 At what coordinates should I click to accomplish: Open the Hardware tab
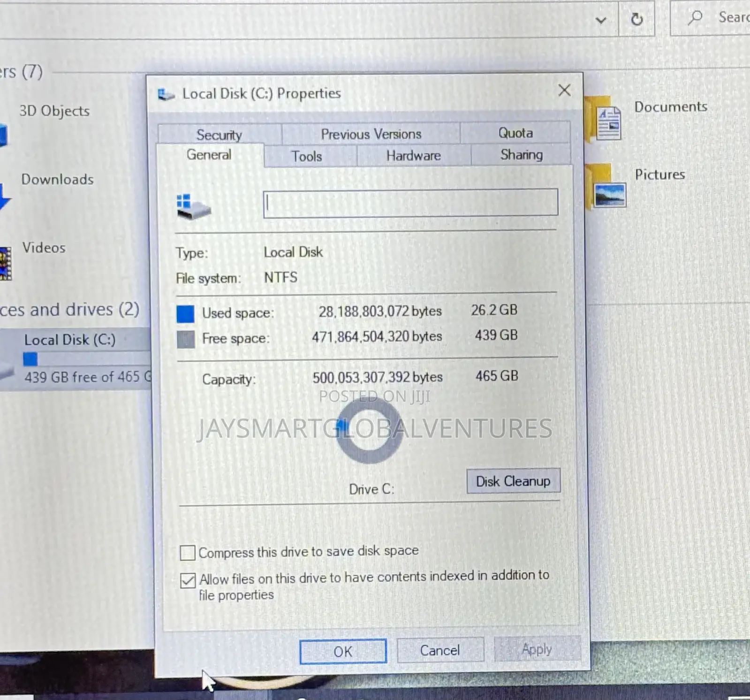pyautogui.click(x=413, y=155)
